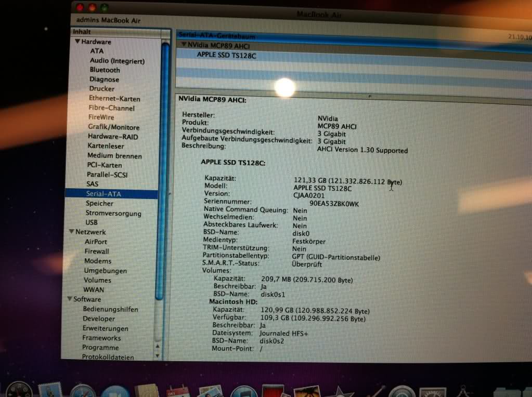
Task: Collapse the Netzwerk category
Action: click(72, 232)
